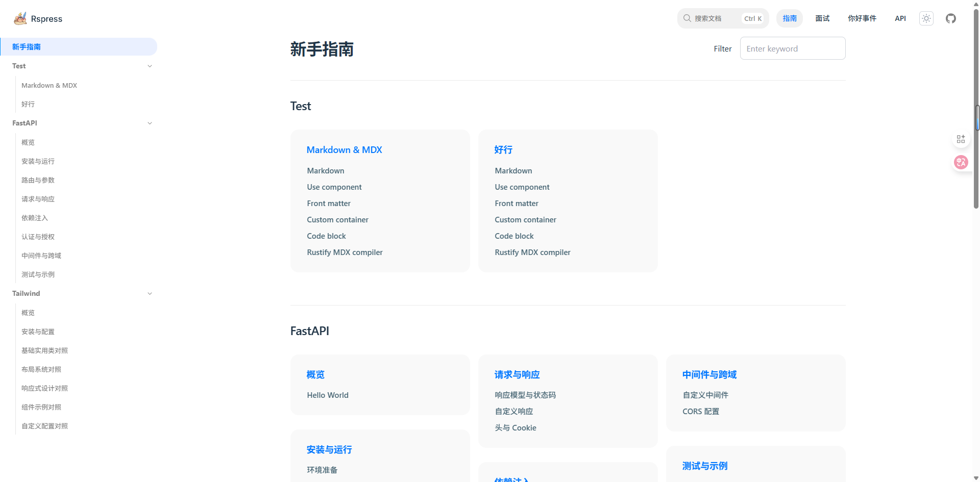Click the grid-plus floating widget icon

tap(961, 139)
